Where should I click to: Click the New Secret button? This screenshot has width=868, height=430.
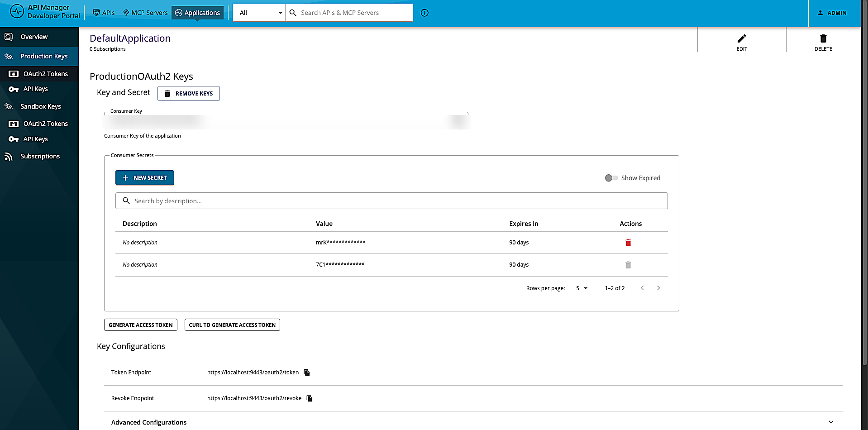(145, 178)
